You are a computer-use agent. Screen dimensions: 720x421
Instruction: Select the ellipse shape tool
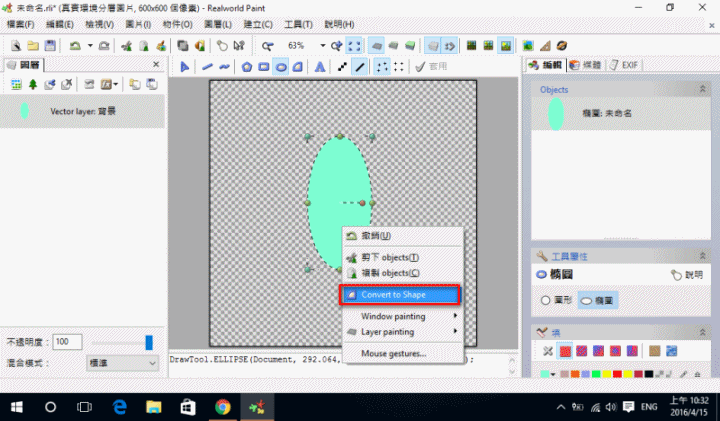[281, 66]
